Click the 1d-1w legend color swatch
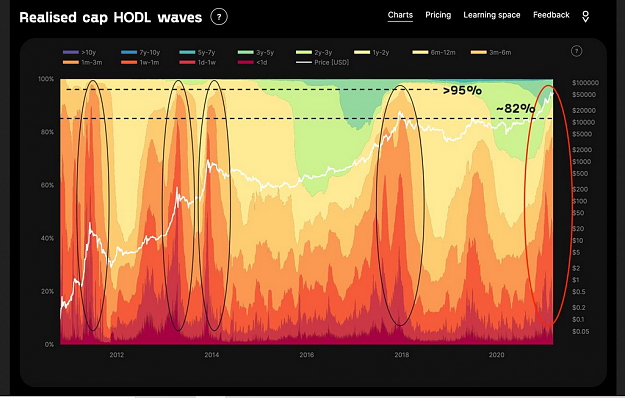Image resolution: width=625 pixels, height=398 pixels. pos(187,62)
